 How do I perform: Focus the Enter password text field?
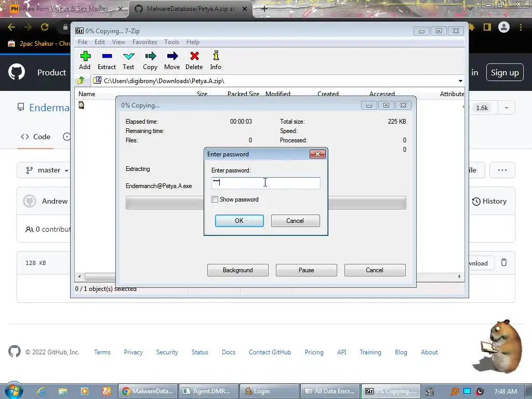[x=265, y=183]
